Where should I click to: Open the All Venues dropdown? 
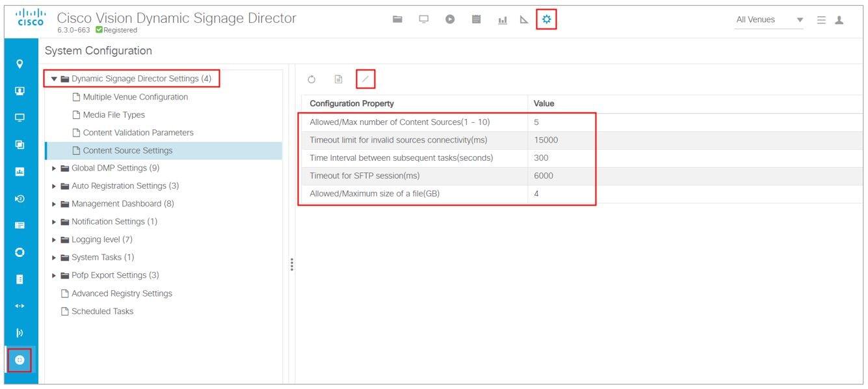click(x=769, y=20)
